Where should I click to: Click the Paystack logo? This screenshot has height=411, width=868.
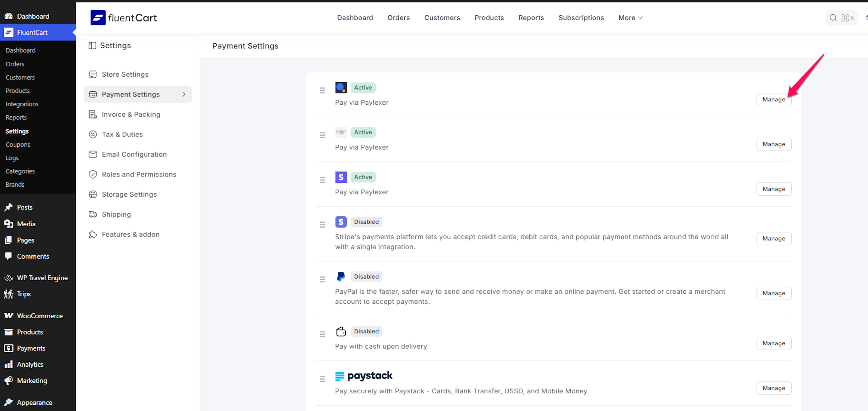363,376
